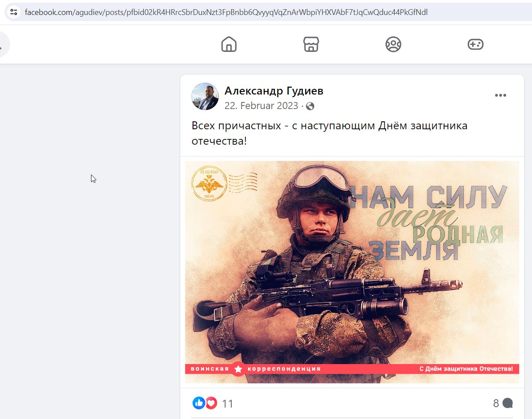
Task: Open the soldier poster image
Action: point(352,272)
